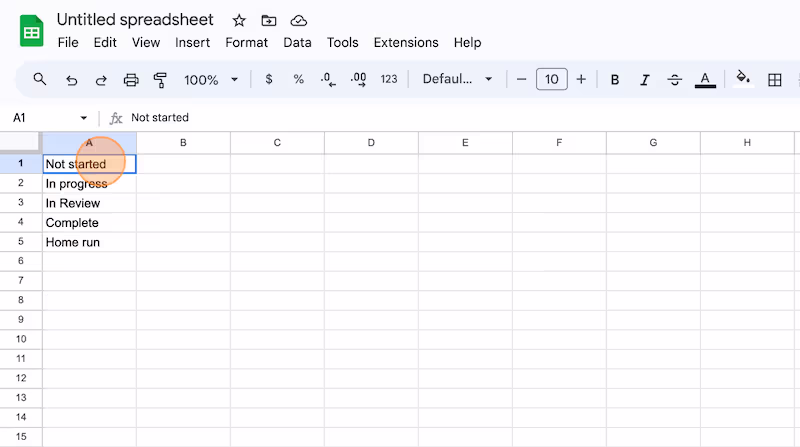Open the borders tool
This screenshot has width=800, height=447.
774,80
